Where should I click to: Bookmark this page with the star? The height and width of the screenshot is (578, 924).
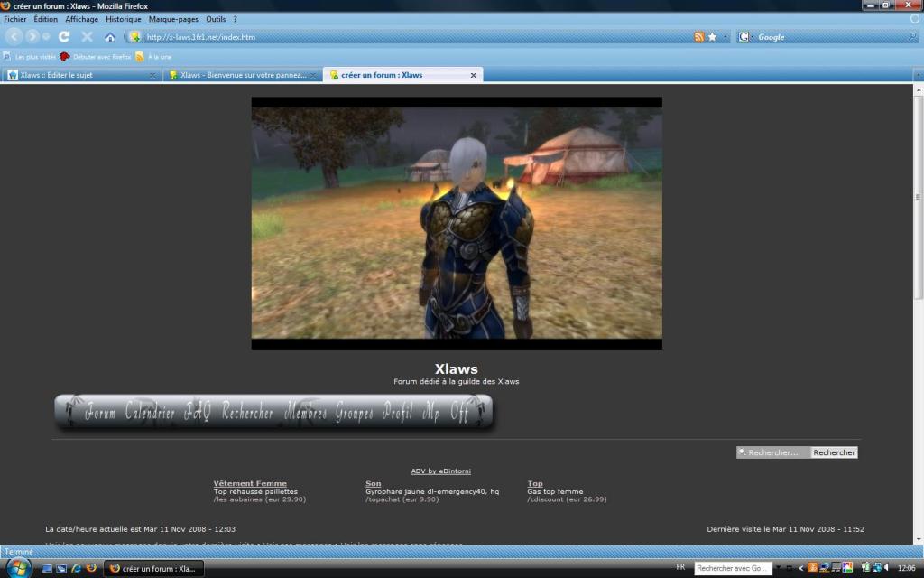tap(713, 36)
